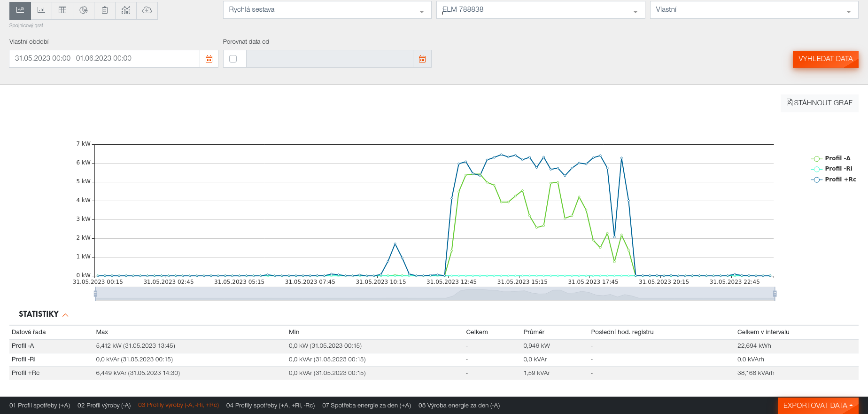Image resolution: width=868 pixels, height=414 pixels.
Task: Open the ELM 788838 meter dropdown
Action: coord(541,10)
